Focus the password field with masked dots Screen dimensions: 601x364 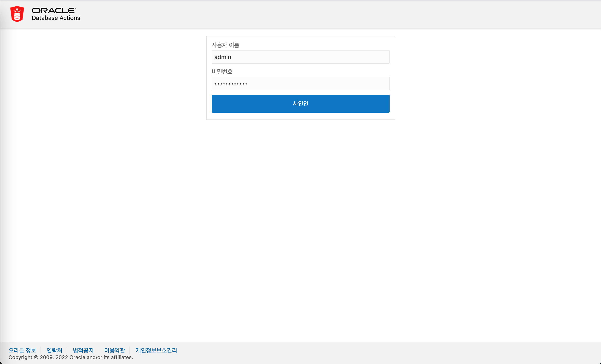[x=300, y=84]
